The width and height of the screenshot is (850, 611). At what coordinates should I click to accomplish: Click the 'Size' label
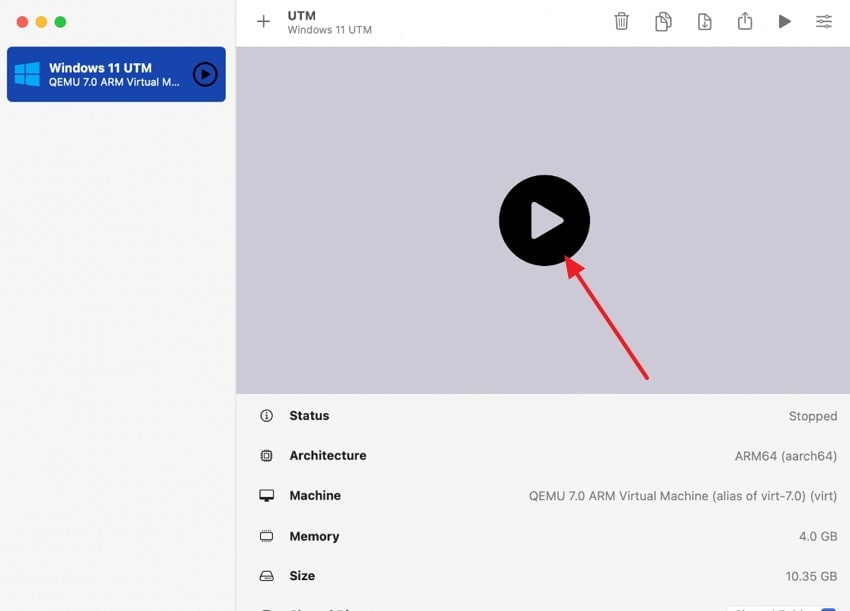click(302, 576)
